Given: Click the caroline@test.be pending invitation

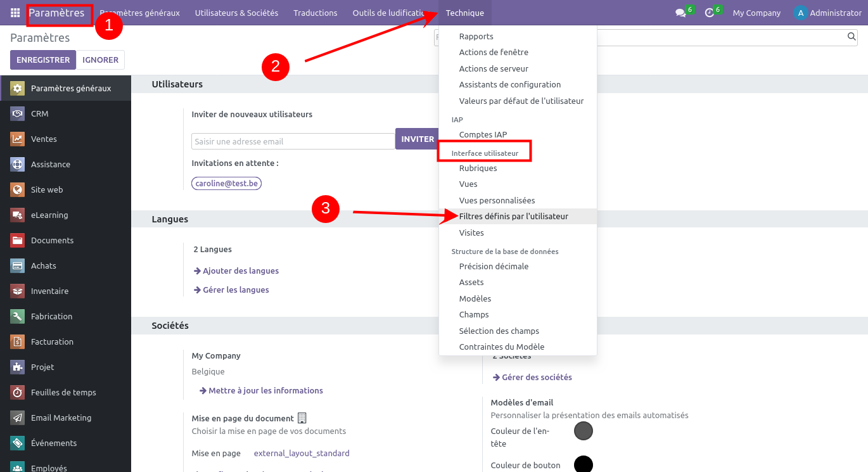Looking at the screenshot, I should [226, 183].
